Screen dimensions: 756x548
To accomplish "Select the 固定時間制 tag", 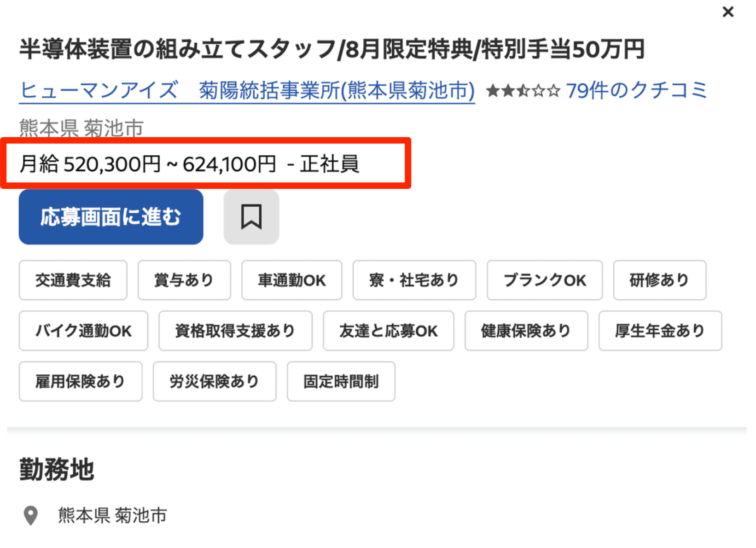I will point(341,381).
